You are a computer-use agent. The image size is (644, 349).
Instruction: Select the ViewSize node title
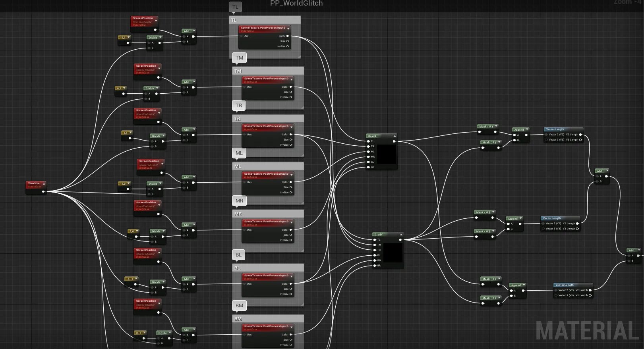pyautogui.click(x=34, y=183)
